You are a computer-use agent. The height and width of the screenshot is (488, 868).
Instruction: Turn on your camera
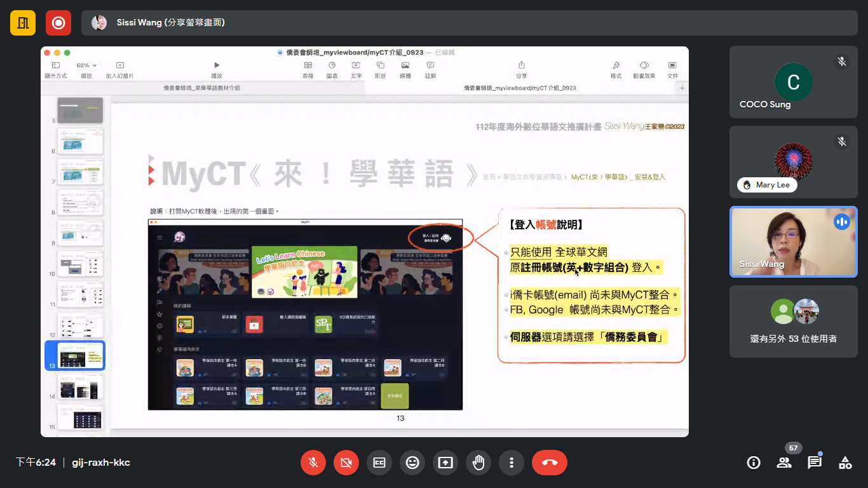click(346, 463)
